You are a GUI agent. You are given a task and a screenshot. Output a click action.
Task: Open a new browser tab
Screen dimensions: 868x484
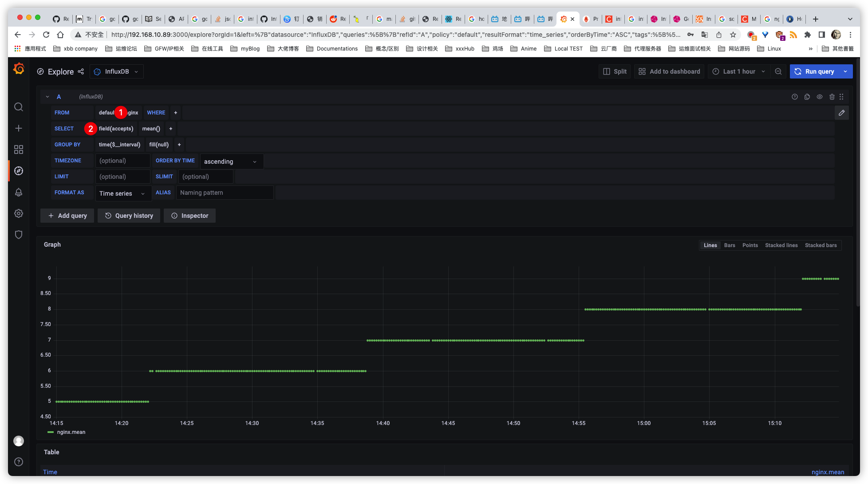point(816,19)
